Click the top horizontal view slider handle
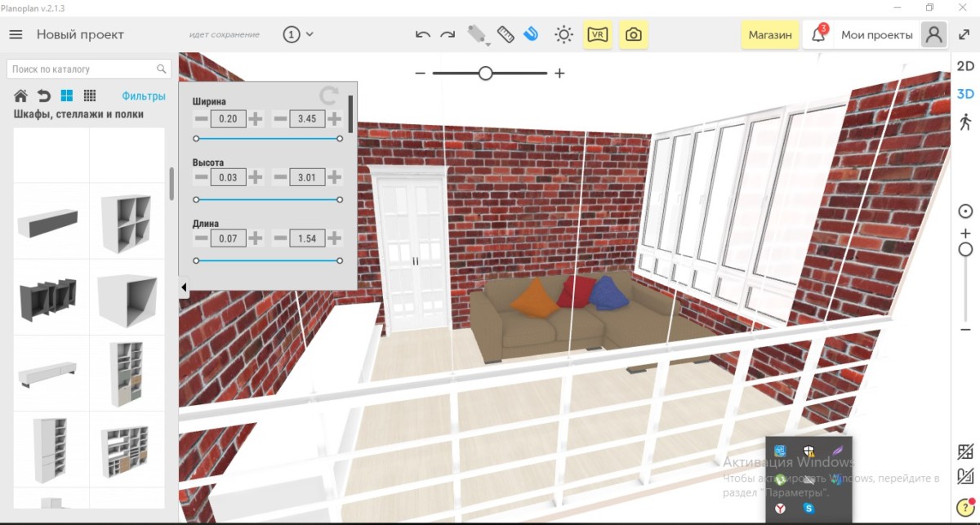 (x=486, y=73)
